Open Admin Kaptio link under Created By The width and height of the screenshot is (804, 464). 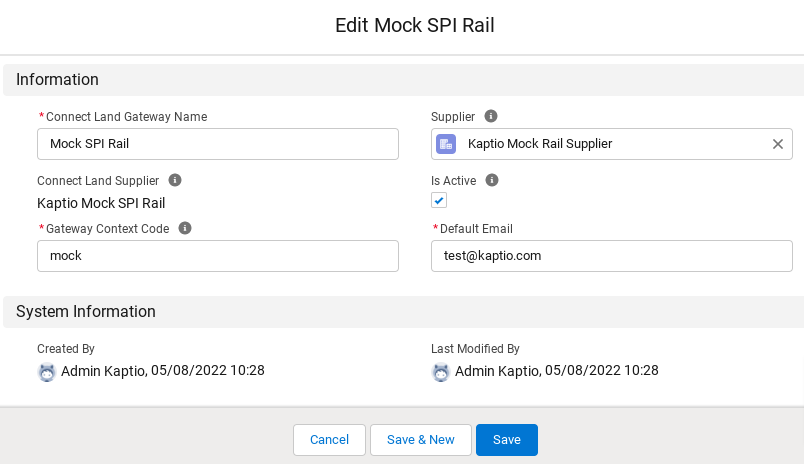click(104, 371)
